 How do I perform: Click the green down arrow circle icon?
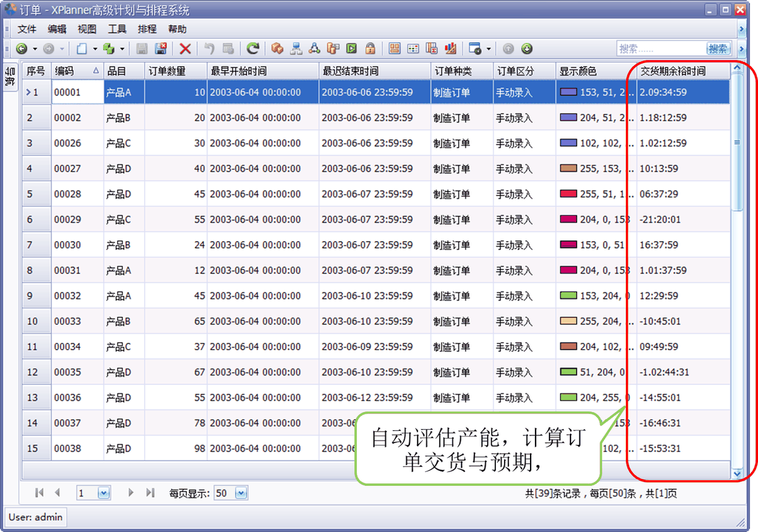(527, 49)
